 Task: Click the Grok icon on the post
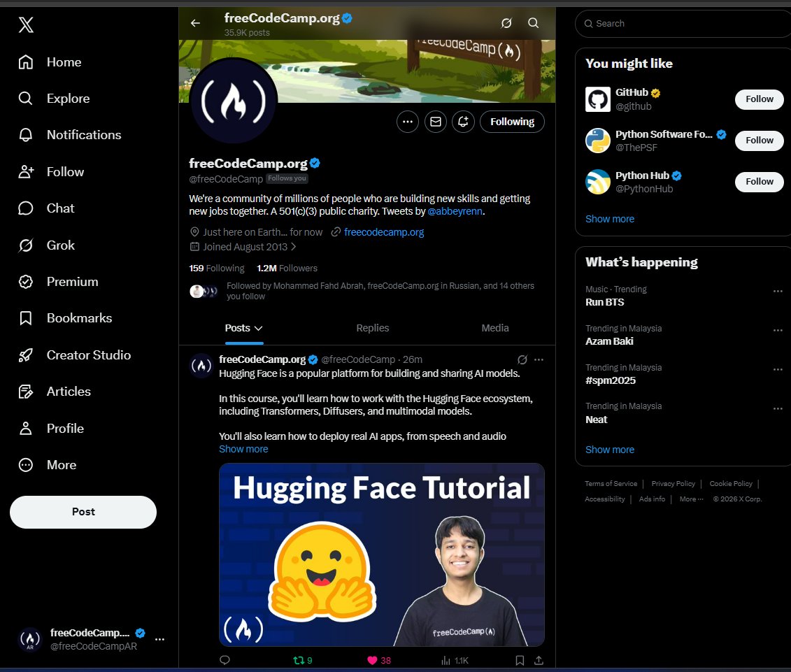tap(522, 359)
